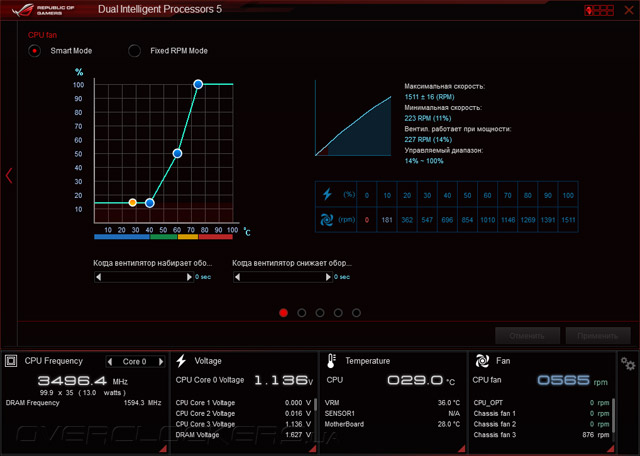Screen dimensions: 640x456
Task: Expand the CPU Frequency panel corner triangle
Action: (163, 449)
